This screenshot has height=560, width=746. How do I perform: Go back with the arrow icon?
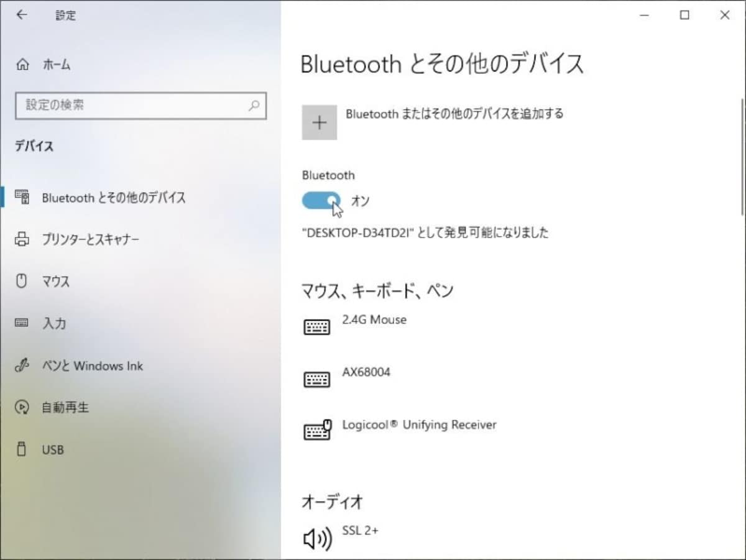[x=22, y=15]
